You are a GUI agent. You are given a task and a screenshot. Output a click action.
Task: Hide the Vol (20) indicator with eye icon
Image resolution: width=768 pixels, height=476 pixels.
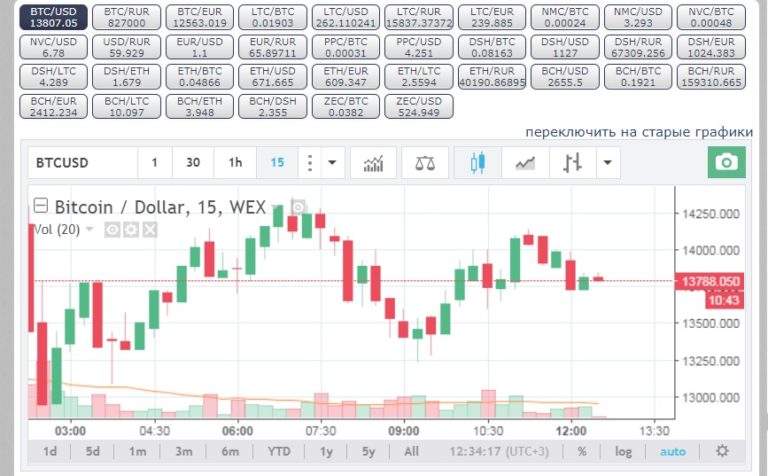point(112,229)
